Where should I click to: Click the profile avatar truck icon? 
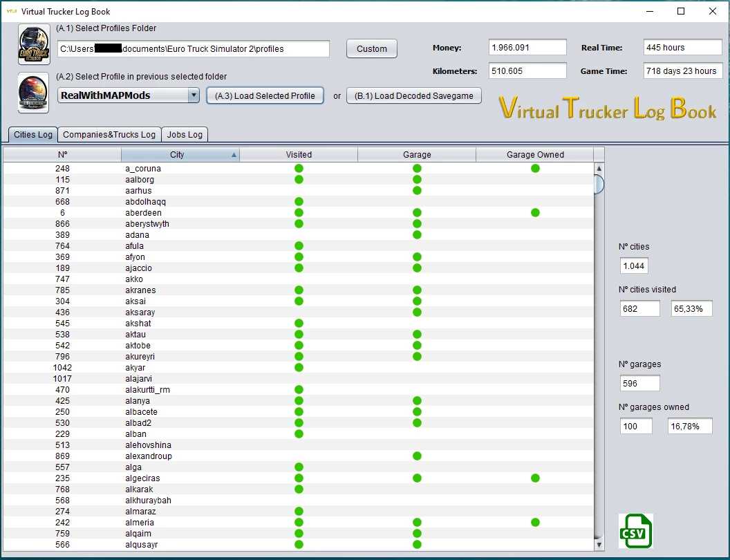[x=34, y=93]
